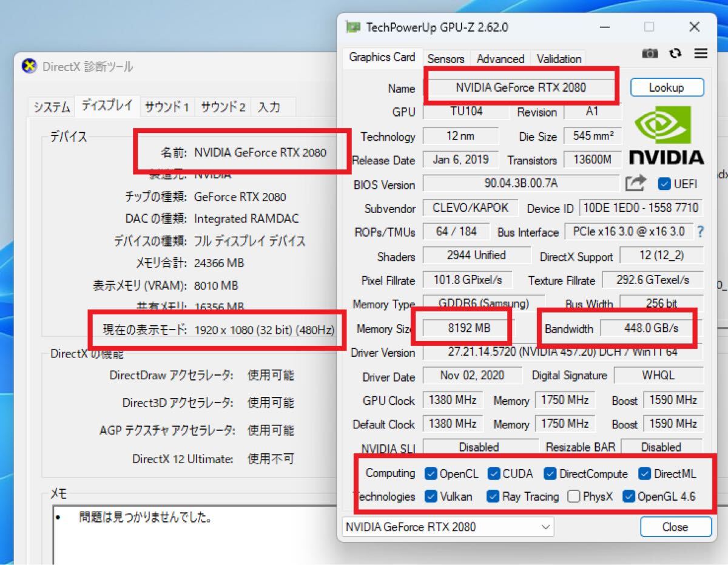The width and height of the screenshot is (728, 565).
Task: Click the NVIDIA logo in GPU-Z
Action: 666,135
